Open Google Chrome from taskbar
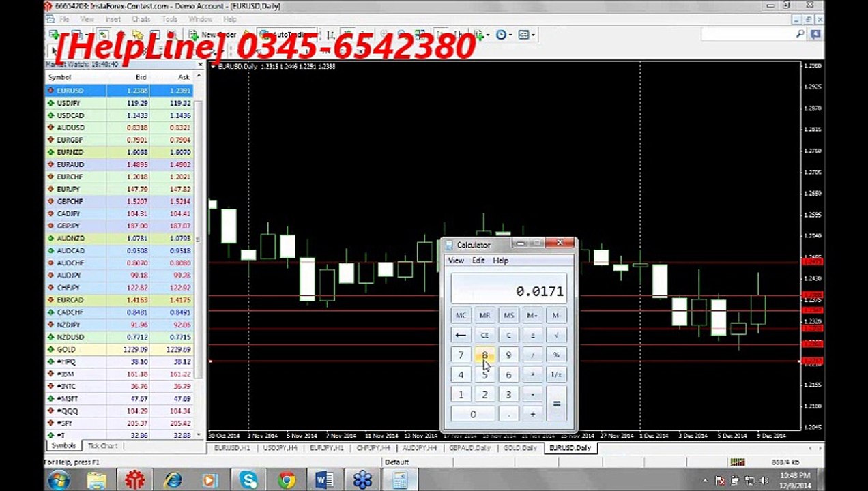The image size is (868, 491). 287,480
